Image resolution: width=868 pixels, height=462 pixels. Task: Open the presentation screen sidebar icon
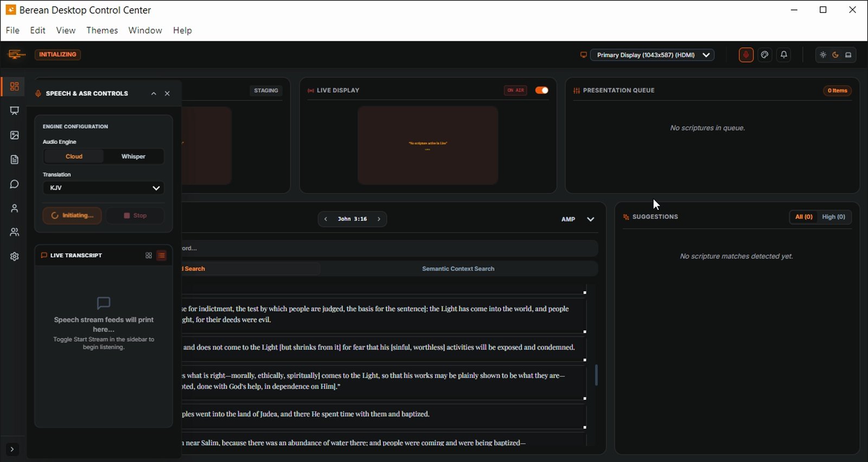coord(15,111)
